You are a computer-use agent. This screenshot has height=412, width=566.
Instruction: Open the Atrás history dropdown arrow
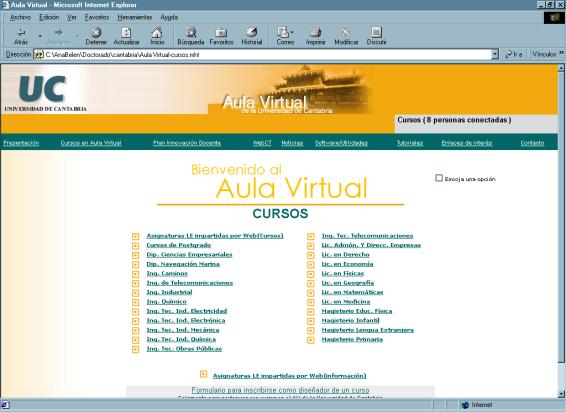click(40, 36)
